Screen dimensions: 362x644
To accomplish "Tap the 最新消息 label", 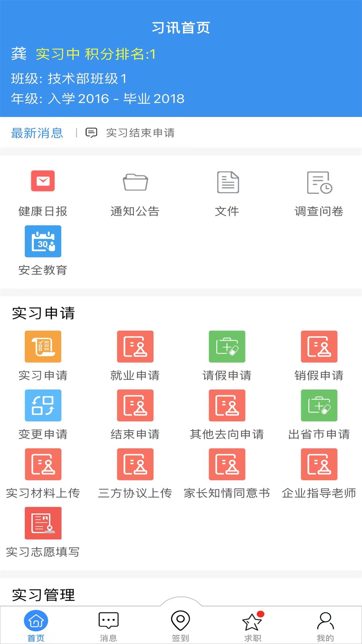I will click(37, 133).
